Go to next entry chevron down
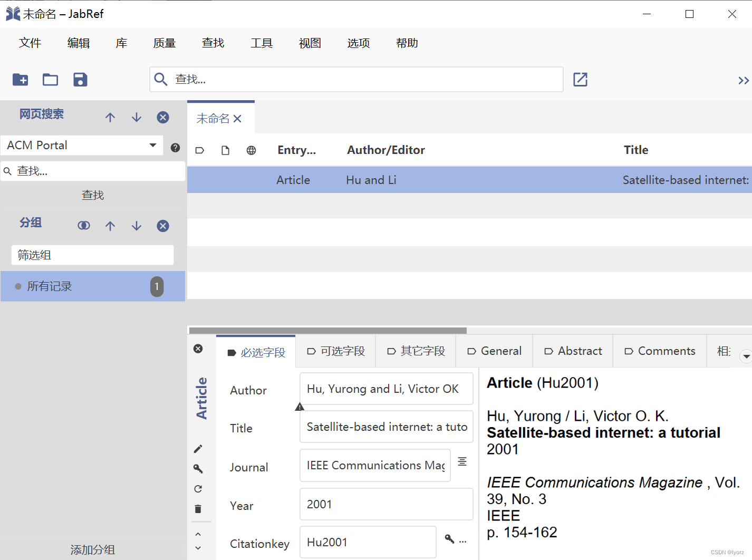This screenshot has width=752, height=560. [198, 548]
